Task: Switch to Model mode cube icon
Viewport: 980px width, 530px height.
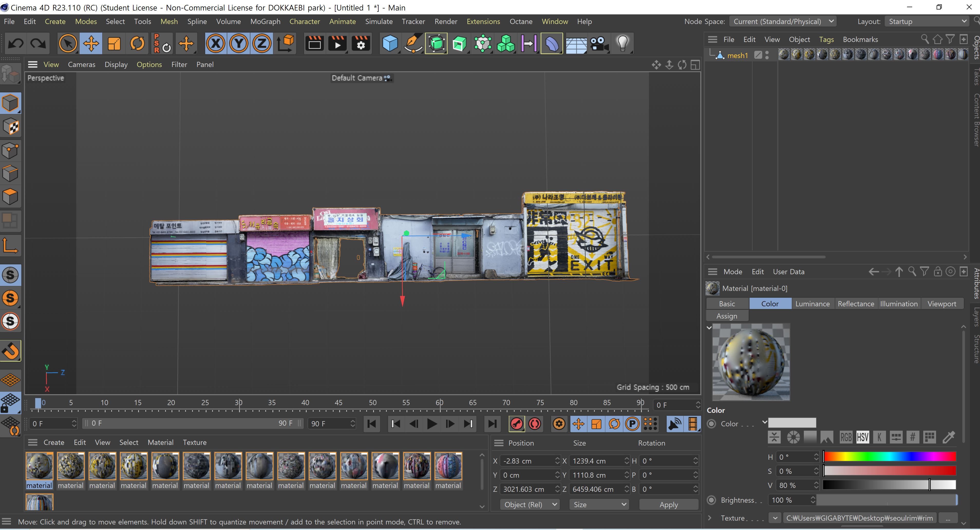Action: [x=10, y=103]
